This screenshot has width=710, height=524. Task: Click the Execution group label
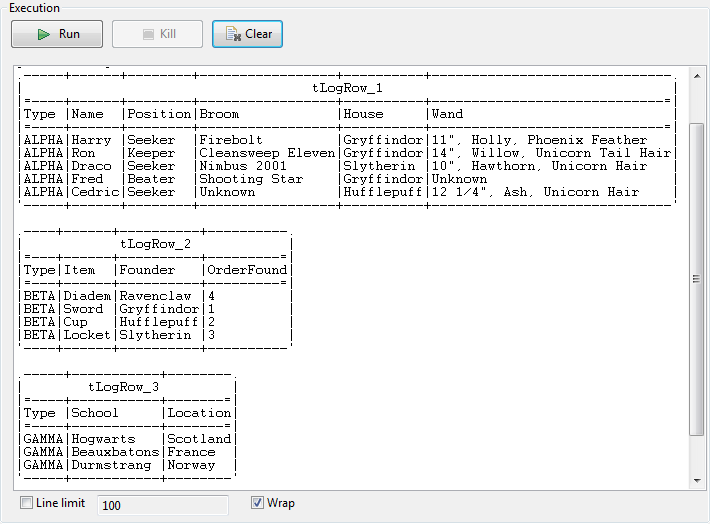click(34, 8)
